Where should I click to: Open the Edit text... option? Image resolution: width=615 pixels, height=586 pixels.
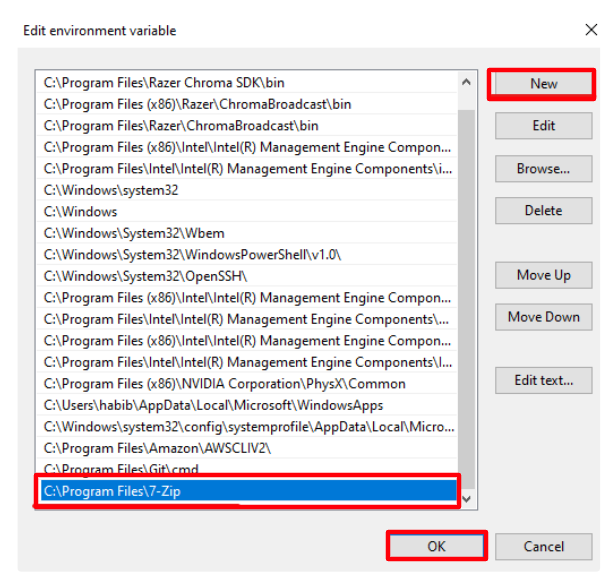point(543,380)
